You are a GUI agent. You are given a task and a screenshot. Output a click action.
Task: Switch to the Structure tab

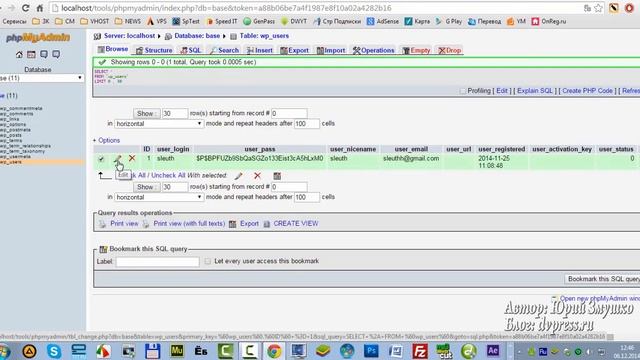click(x=154, y=50)
